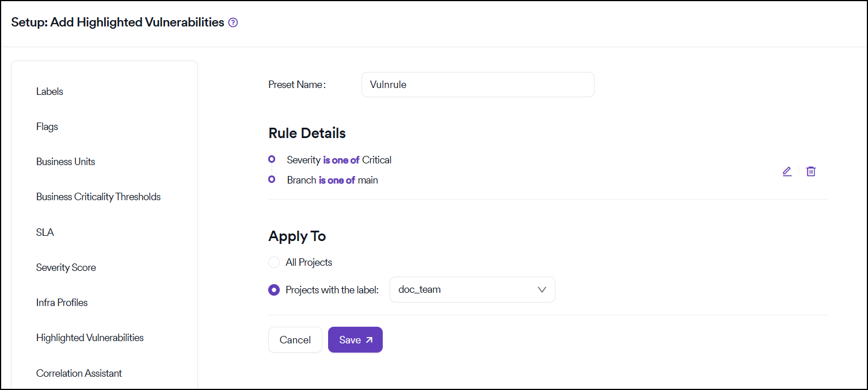Open the Severity Score section
Image resolution: width=868 pixels, height=390 pixels.
coord(66,267)
